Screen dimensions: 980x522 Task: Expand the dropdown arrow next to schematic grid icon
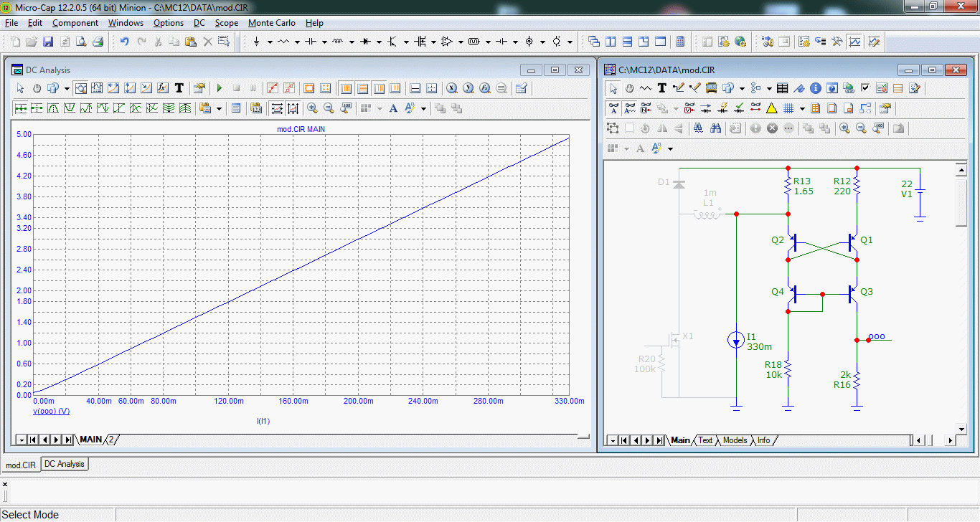coord(801,108)
